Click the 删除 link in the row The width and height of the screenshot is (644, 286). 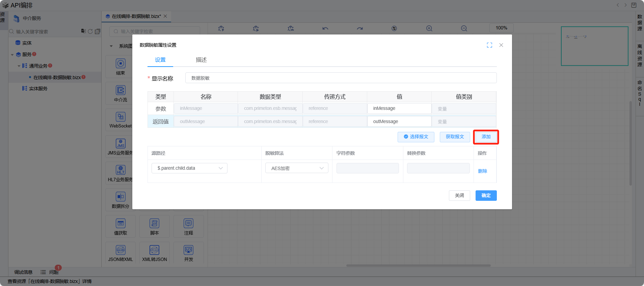click(482, 171)
